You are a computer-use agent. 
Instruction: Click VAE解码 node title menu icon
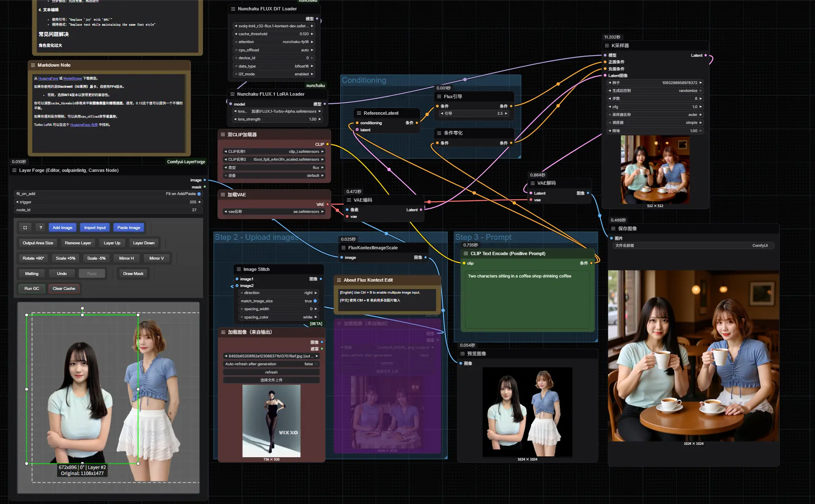click(x=533, y=183)
